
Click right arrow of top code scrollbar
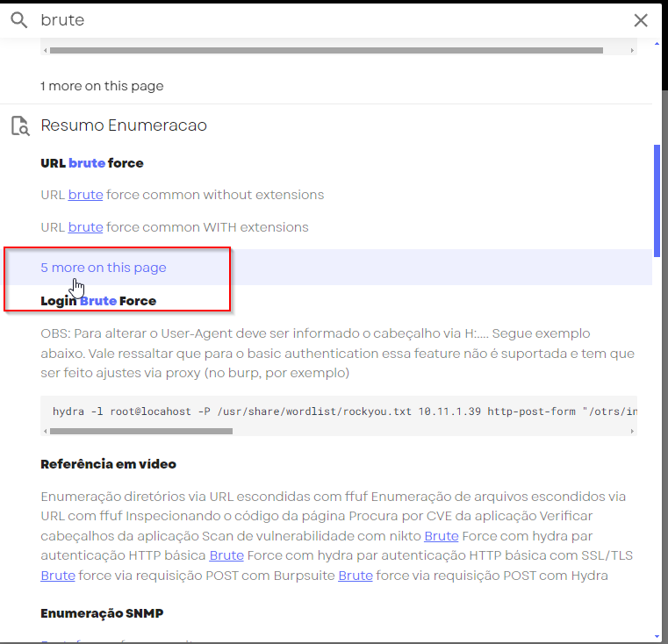(632, 50)
